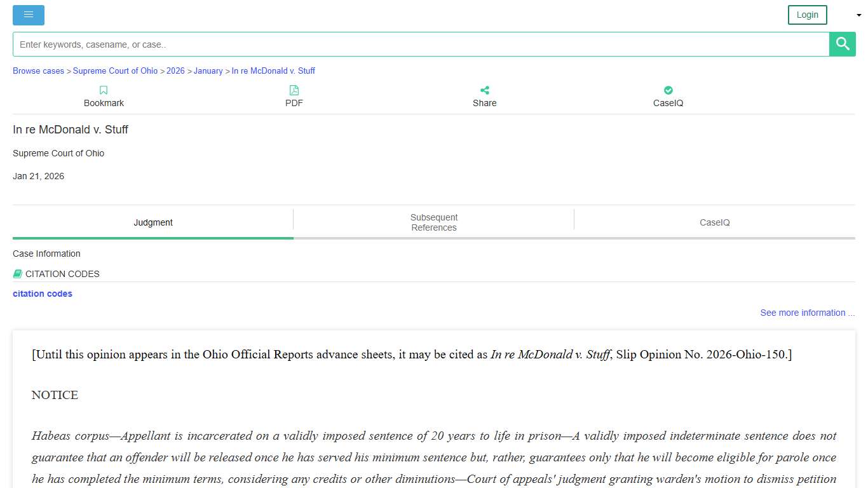The width and height of the screenshot is (868, 488).
Task: Open CaseIQ analysis via checkmark icon
Action: [x=668, y=96]
